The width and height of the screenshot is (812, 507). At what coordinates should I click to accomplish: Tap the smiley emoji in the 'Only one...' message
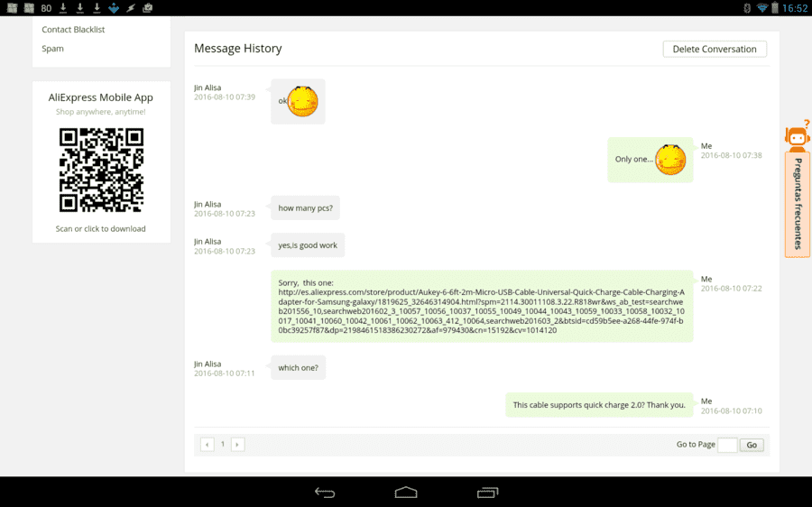(x=670, y=160)
